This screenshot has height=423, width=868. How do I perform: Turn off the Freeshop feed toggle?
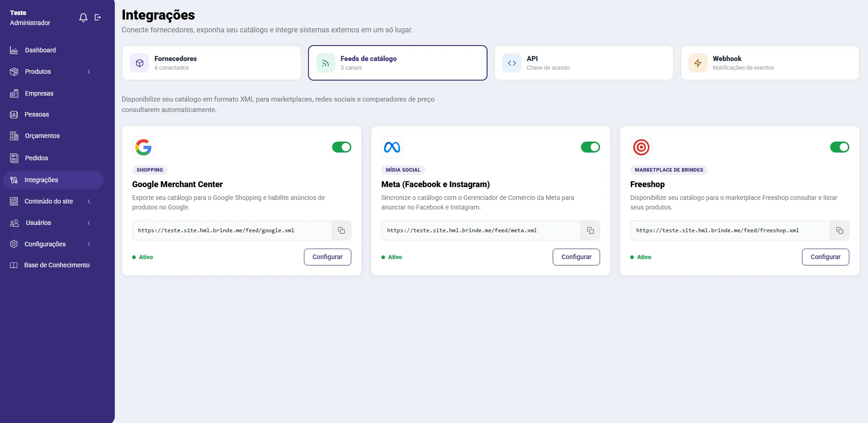pyautogui.click(x=840, y=147)
